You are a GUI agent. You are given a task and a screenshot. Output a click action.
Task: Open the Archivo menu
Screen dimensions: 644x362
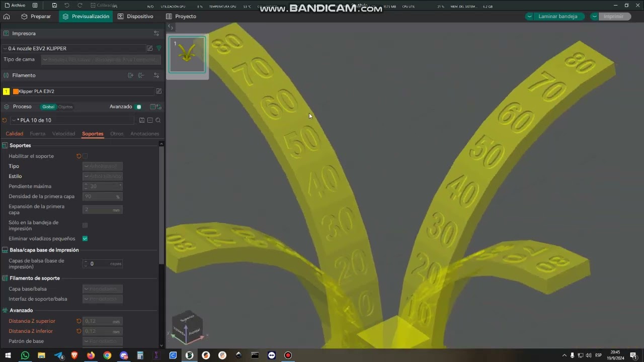pos(15,6)
